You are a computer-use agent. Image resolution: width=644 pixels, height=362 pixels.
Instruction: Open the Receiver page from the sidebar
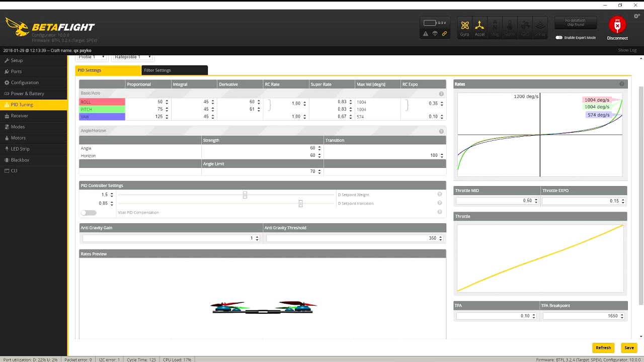[x=33, y=116]
